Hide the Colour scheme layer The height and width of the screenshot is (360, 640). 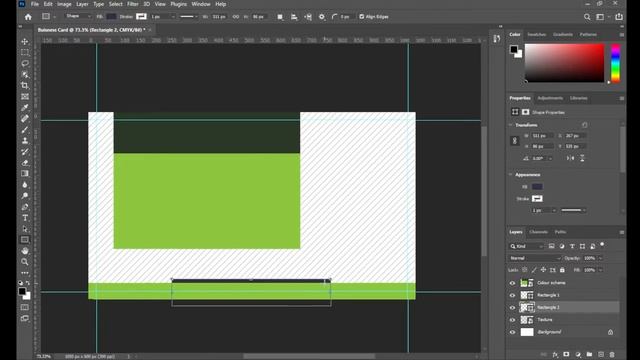pos(512,283)
